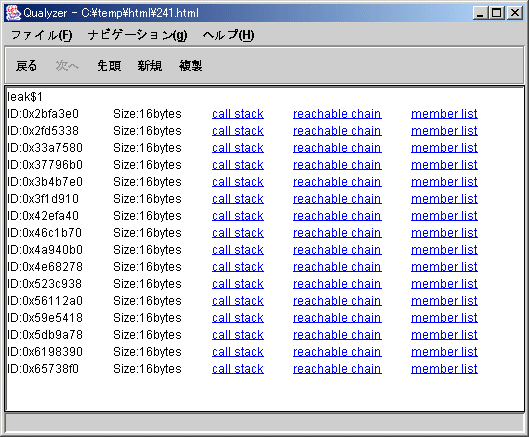Viewport: 529px width, 437px height.
Task: Open reachable chain for ID:0x56112a0
Action: (x=337, y=301)
